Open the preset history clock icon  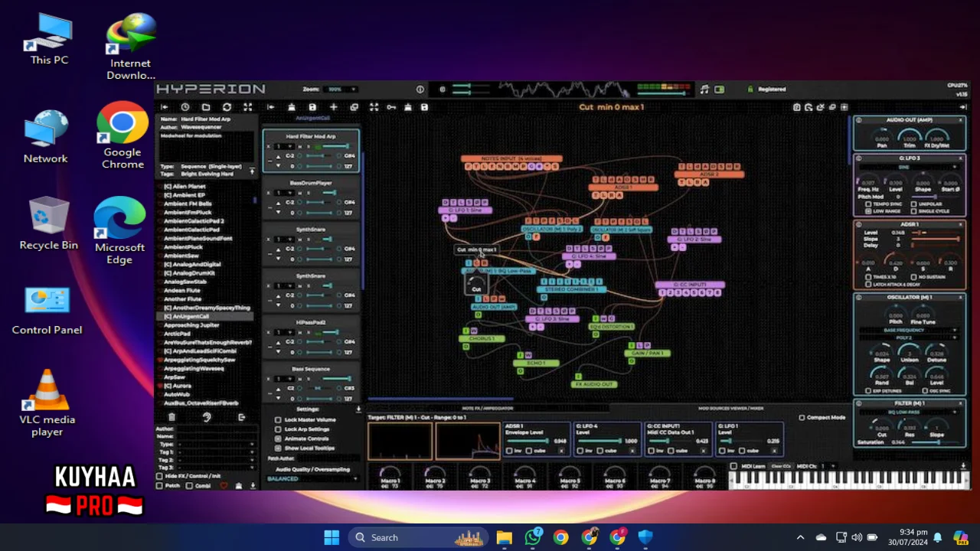[185, 107]
